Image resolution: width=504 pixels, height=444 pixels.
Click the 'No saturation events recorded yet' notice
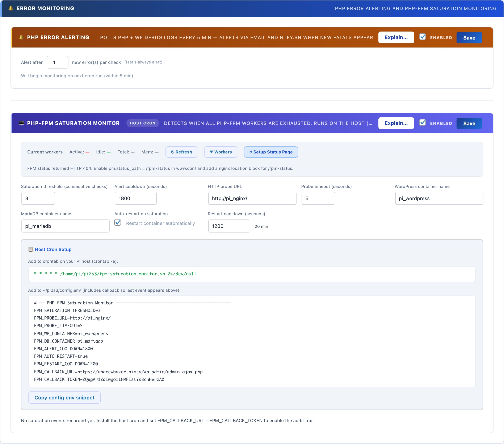(x=168, y=420)
